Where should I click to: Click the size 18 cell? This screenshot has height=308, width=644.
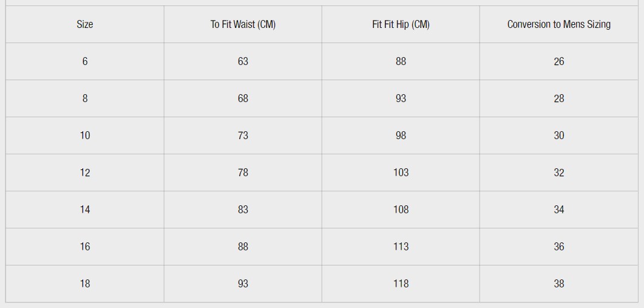click(x=84, y=283)
